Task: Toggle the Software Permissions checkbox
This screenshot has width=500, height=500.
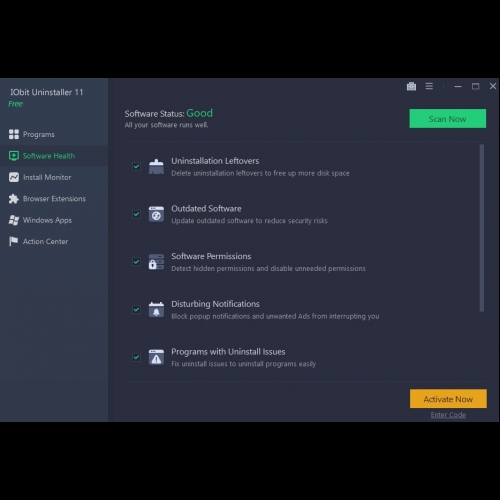Action: pyautogui.click(x=136, y=262)
